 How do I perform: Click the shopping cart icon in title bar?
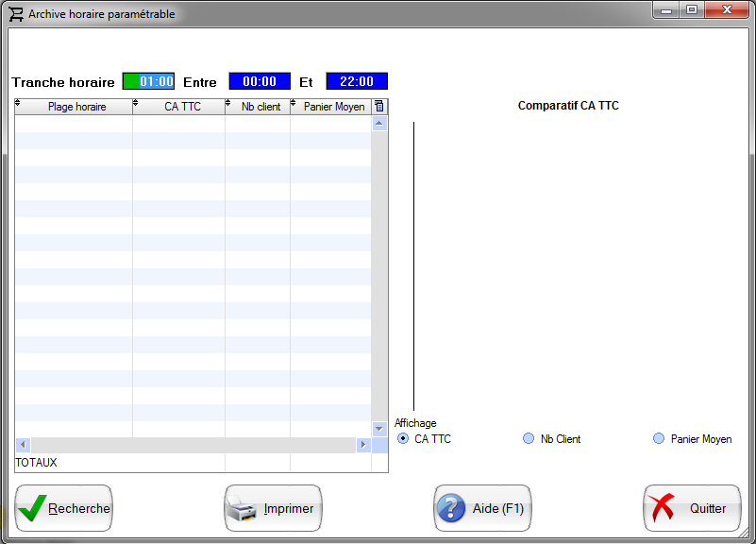[x=16, y=14]
